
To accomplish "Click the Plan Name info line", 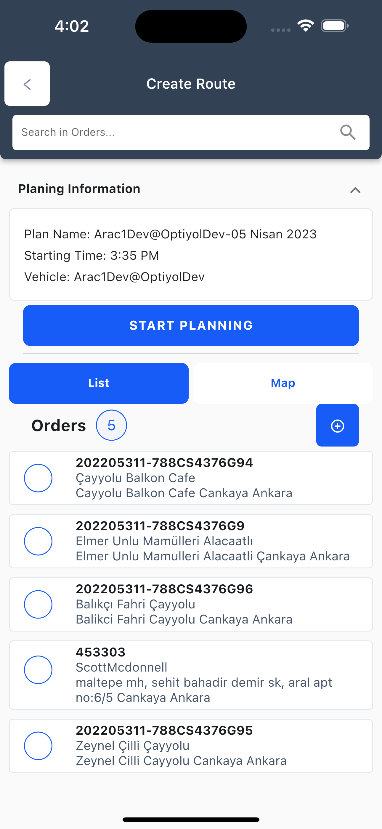I will click(x=170, y=234).
